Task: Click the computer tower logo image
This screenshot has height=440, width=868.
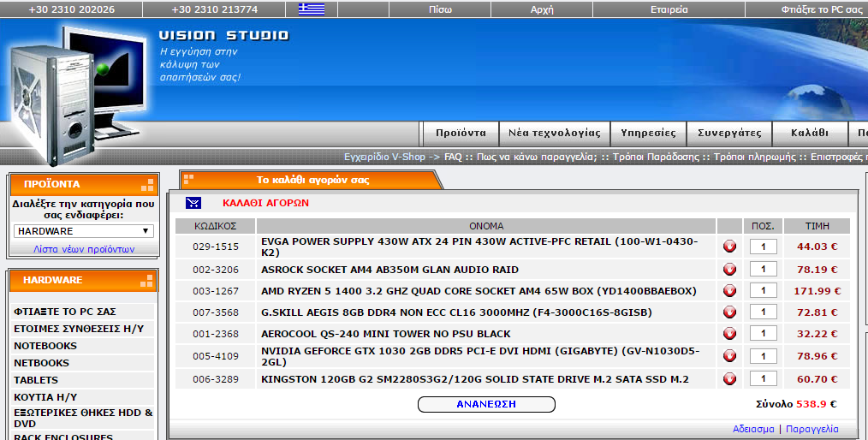Action: pyautogui.click(x=78, y=94)
